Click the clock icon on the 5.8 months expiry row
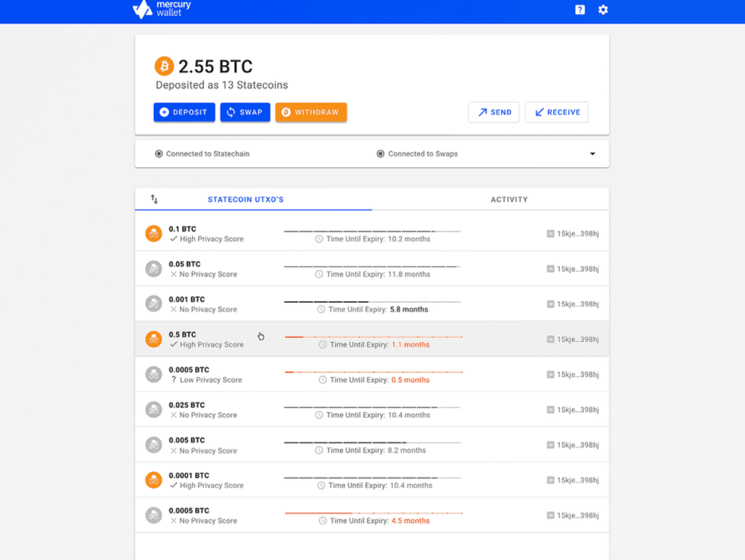This screenshot has width=745, height=560. click(x=322, y=309)
